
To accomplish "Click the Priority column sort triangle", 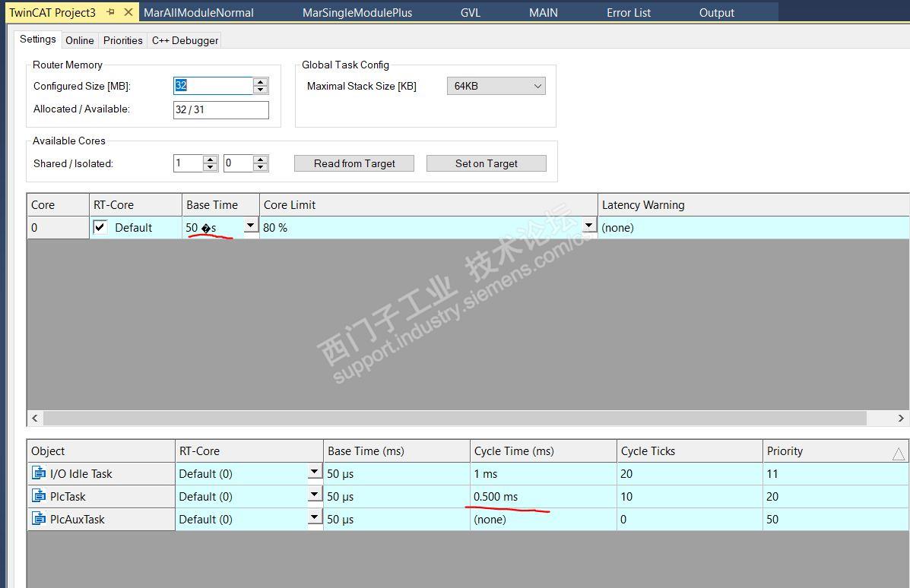I will click(898, 454).
